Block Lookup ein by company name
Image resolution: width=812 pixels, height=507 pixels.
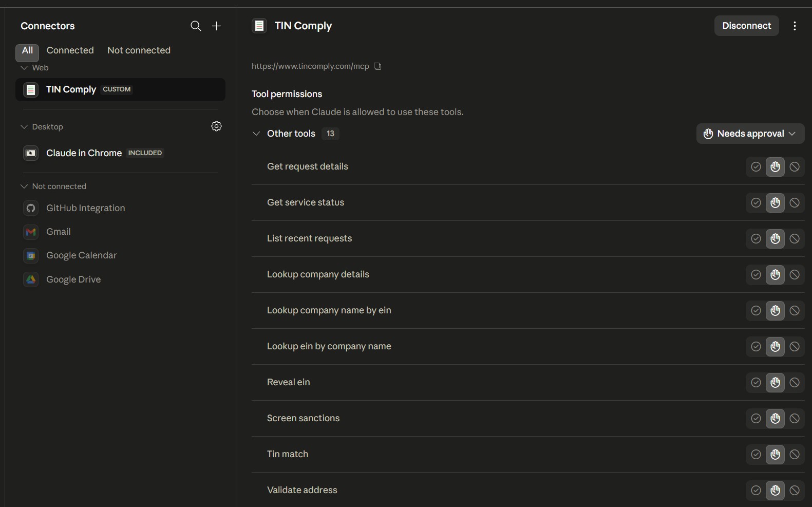795,346
